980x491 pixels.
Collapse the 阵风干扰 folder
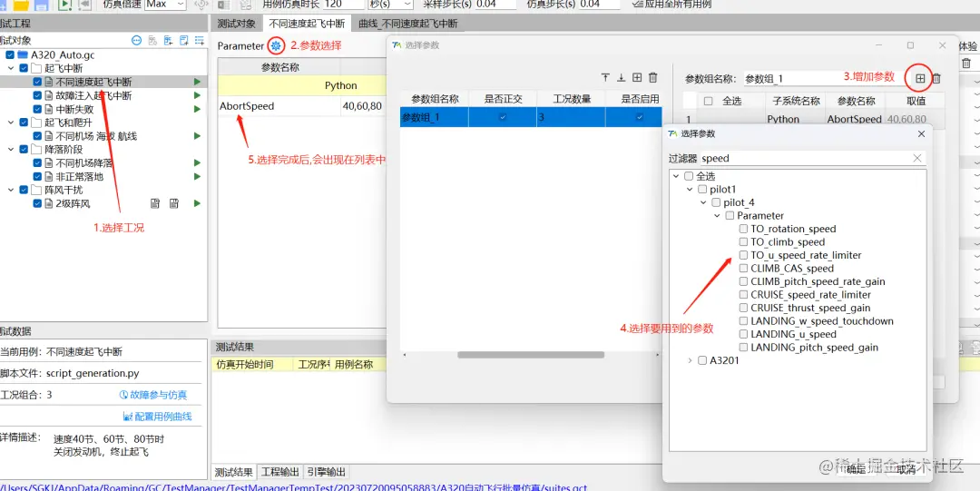11,190
